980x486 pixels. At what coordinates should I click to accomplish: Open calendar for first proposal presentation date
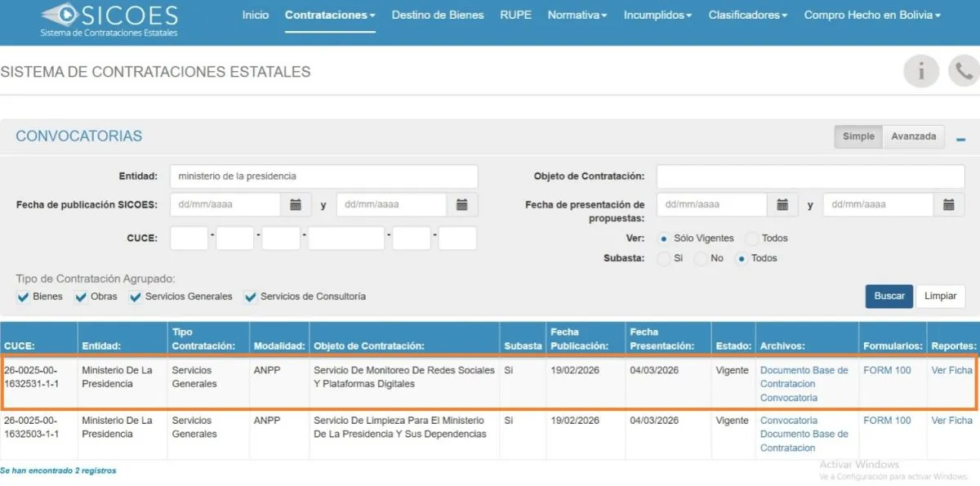[782, 205]
